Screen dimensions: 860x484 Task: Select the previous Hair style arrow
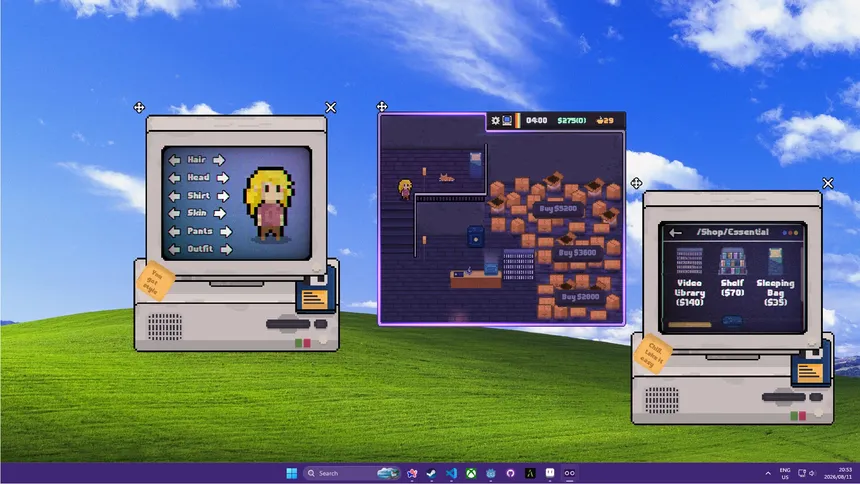(174, 160)
